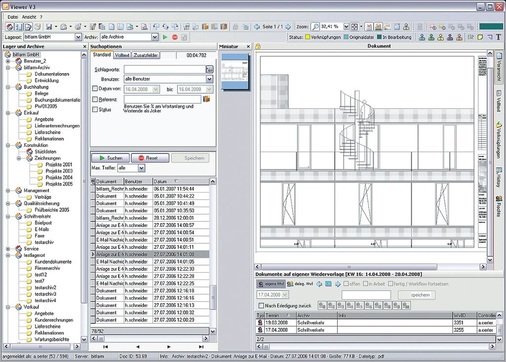This screenshot has width=506, height=362.
Task: Open the ? help menu
Action: point(41,17)
